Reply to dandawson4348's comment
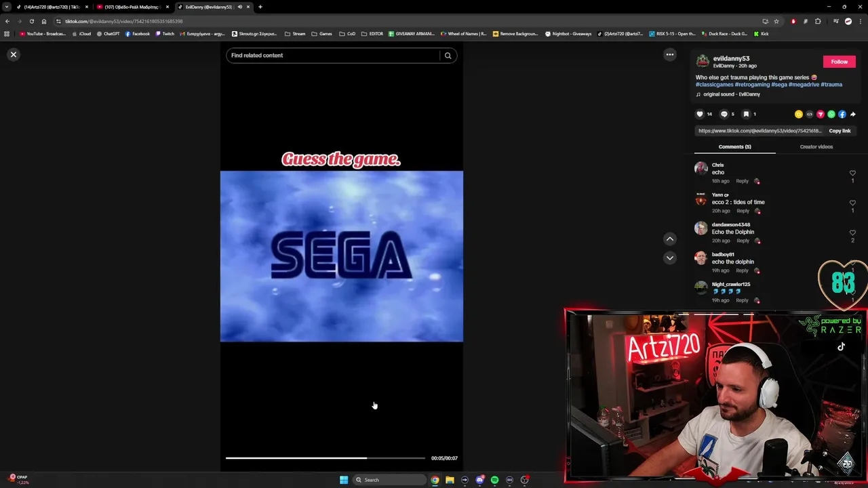The width and height of the screenshot is (868, 488). coord(743,241)
